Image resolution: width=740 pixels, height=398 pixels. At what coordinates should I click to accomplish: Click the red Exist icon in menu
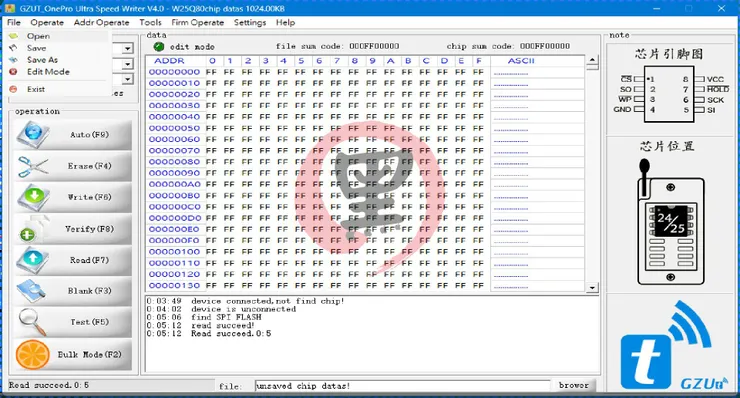click(13, 89)
